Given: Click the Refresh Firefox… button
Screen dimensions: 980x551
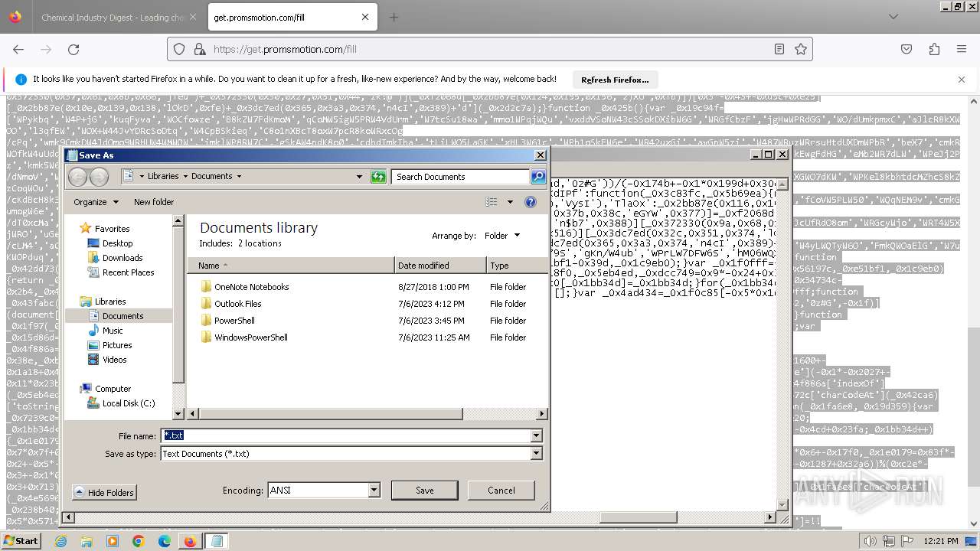Looking at the screenshot, I should click(615, 80).
